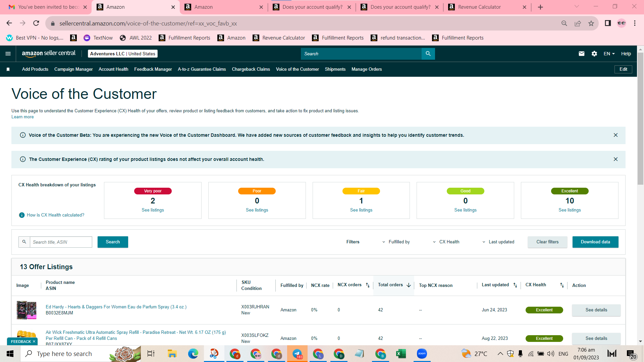Open Ed Hardy Hearts & Daggers product link

116,307
